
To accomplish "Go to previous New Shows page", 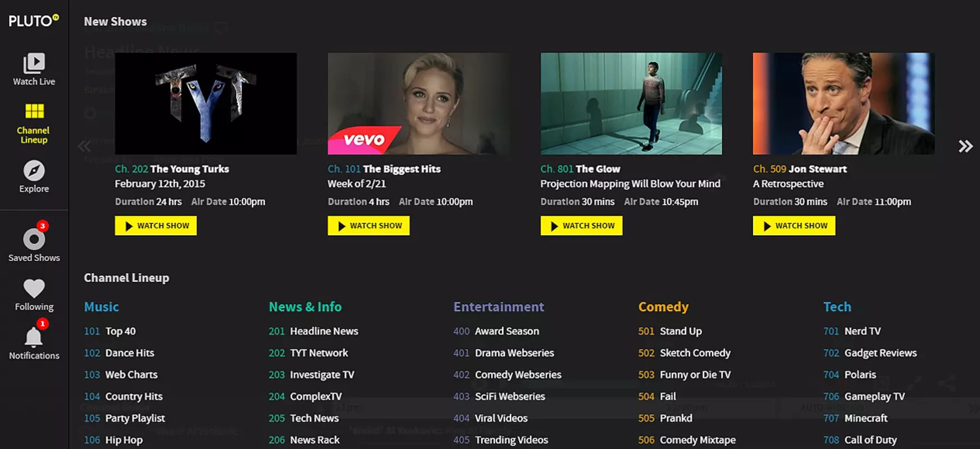I will coord(84,146).
